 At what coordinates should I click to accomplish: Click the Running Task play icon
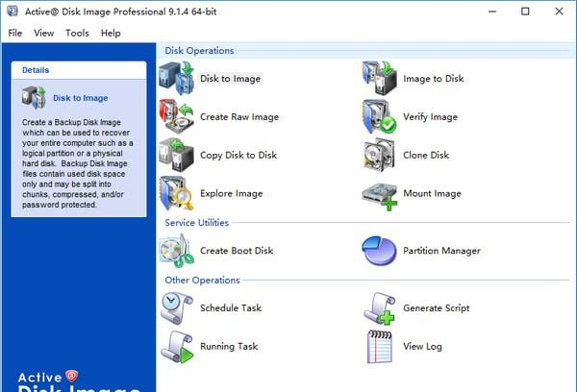(177, 347)
